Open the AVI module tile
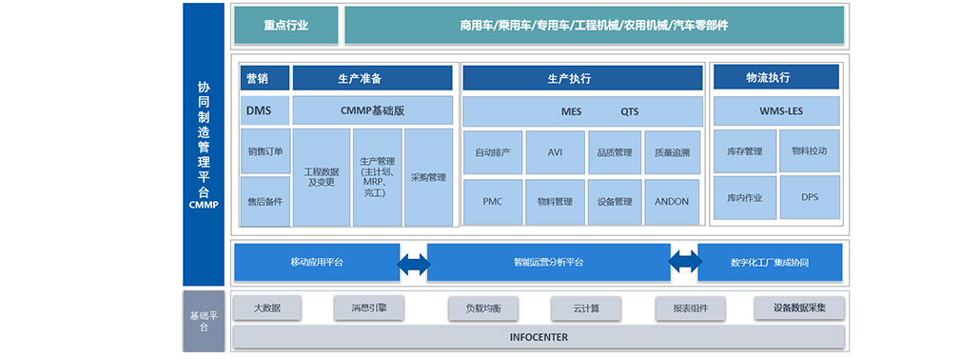 click(x=555, y=152)
